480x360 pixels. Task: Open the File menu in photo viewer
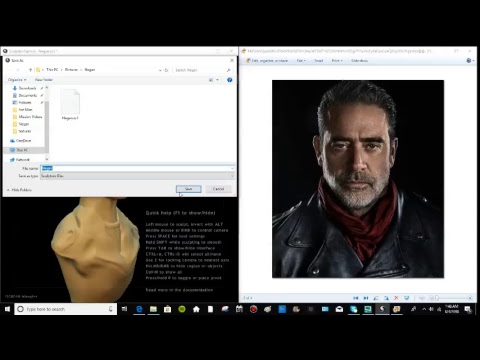(x=301, y=61)
